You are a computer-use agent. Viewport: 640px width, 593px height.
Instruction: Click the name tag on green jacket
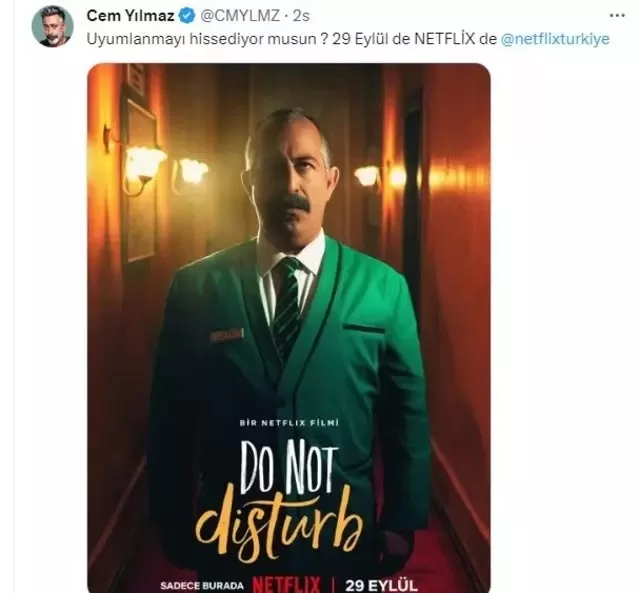pyautogui.click(x=226, y=335)
